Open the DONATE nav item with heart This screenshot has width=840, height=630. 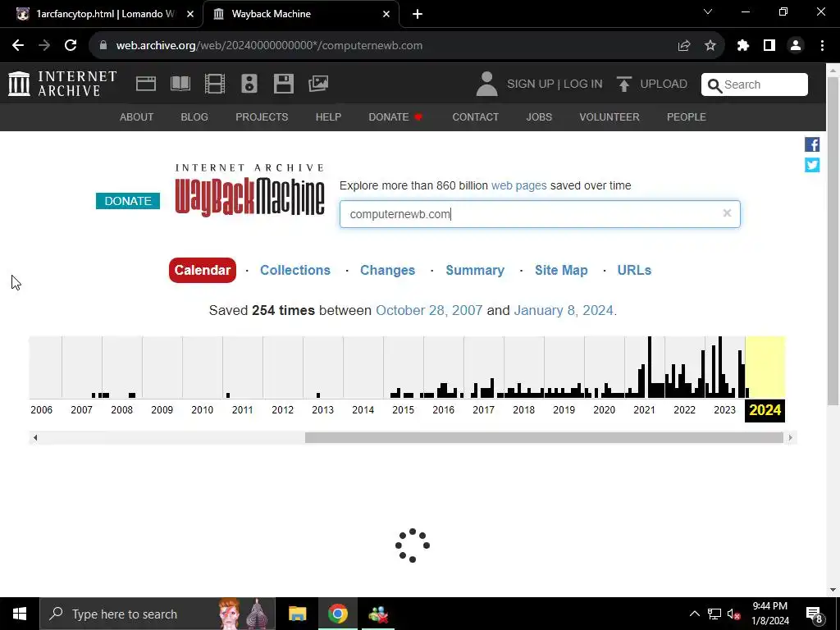395,116
